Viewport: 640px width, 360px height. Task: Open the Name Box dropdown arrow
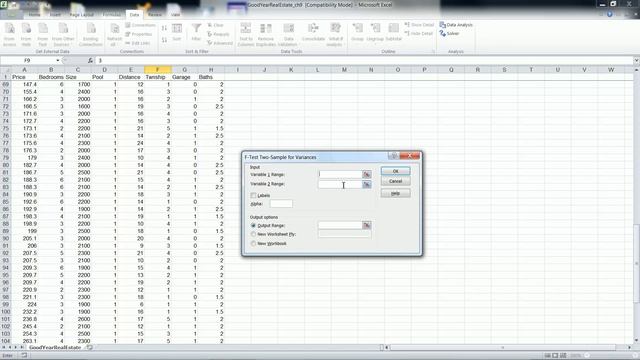tap(58, 61)
